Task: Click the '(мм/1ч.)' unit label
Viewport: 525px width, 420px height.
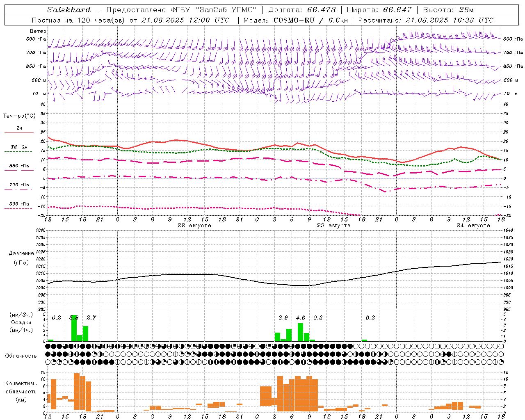Action: pos(21,330)
